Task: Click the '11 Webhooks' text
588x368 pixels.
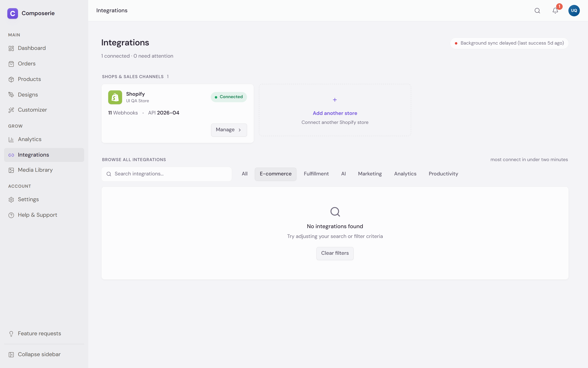Action: [123, 113]
